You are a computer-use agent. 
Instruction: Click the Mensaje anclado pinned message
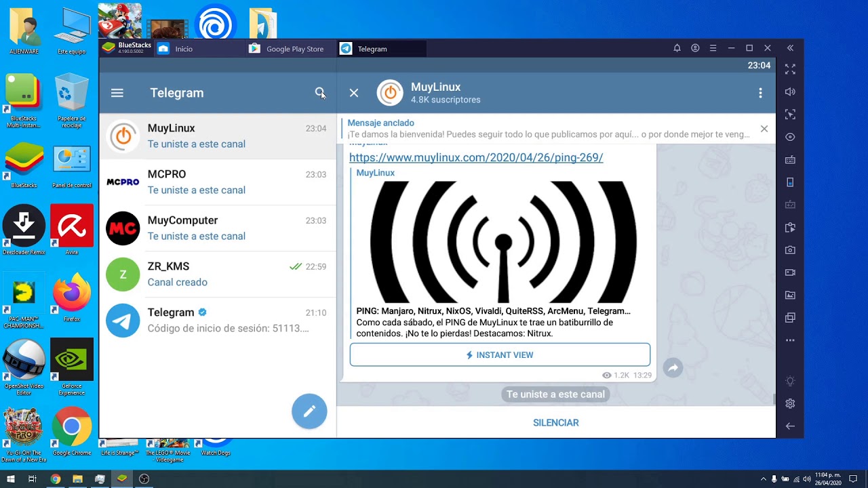click(549, 129)
